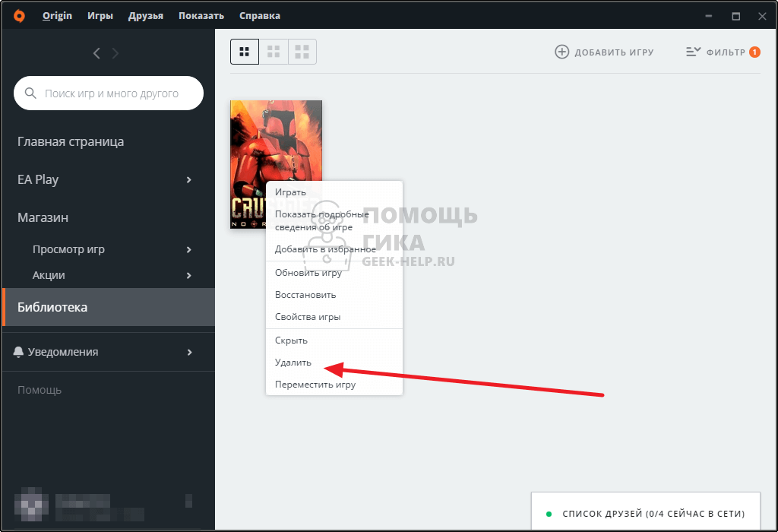Viewport: 778px width, 532px height.
Task: Go to Главная страница
Action: coord(71,142)
